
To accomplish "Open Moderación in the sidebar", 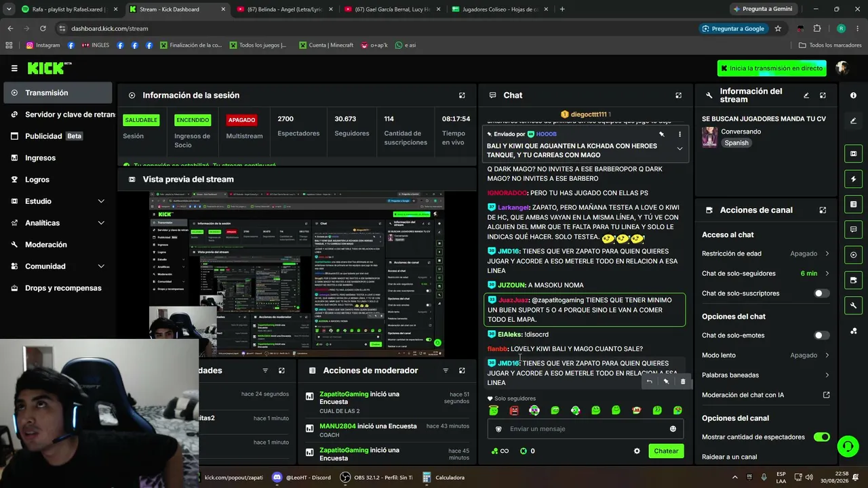I will pyautogui.click(x=58, y=245).
